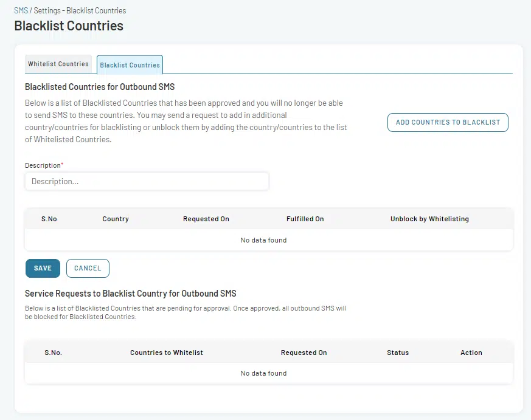Switch to the Whitelist Countries tab
Viewport: 531px width, 420px height.
point(58,64)
